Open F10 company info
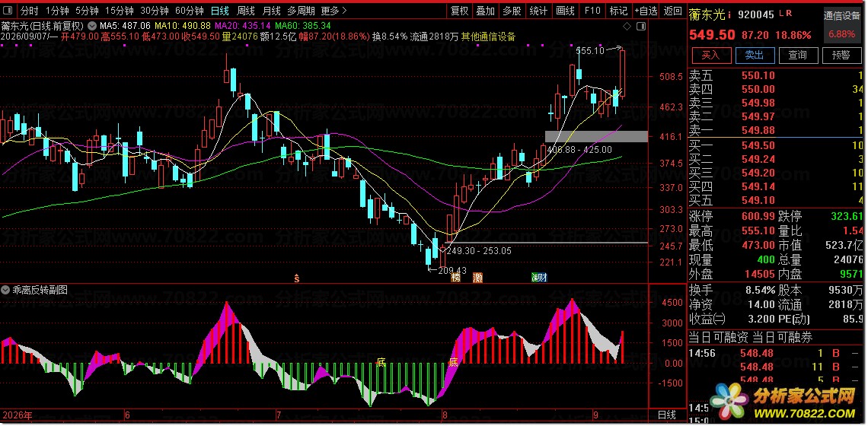Image resolution: width=868 pixels, height=426 pixels. pos(592,11)
